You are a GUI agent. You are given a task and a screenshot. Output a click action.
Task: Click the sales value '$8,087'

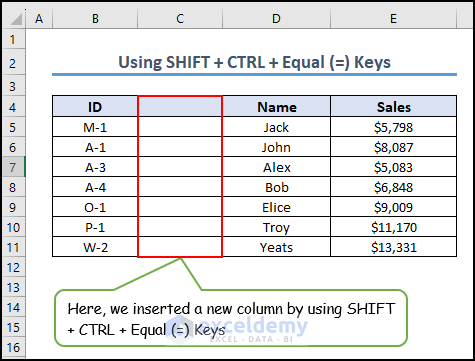(x=393, y=147)
